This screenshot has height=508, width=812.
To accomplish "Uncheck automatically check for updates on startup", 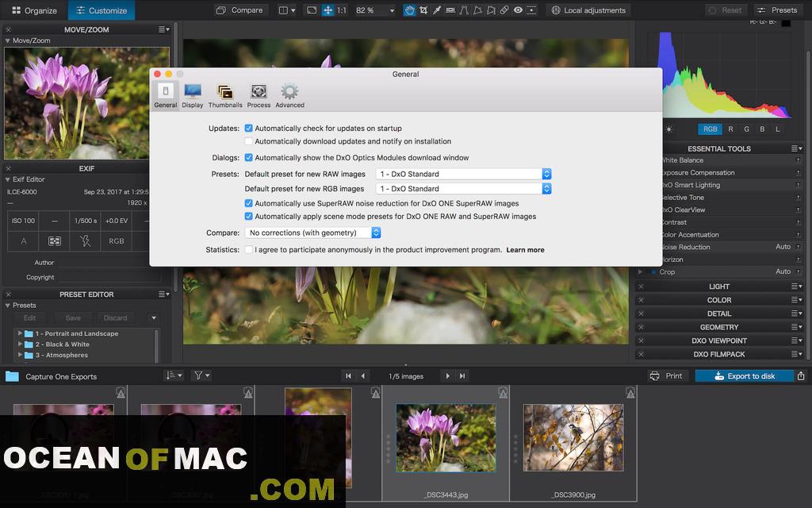I will pyautogui.click(x=248, y=128).
